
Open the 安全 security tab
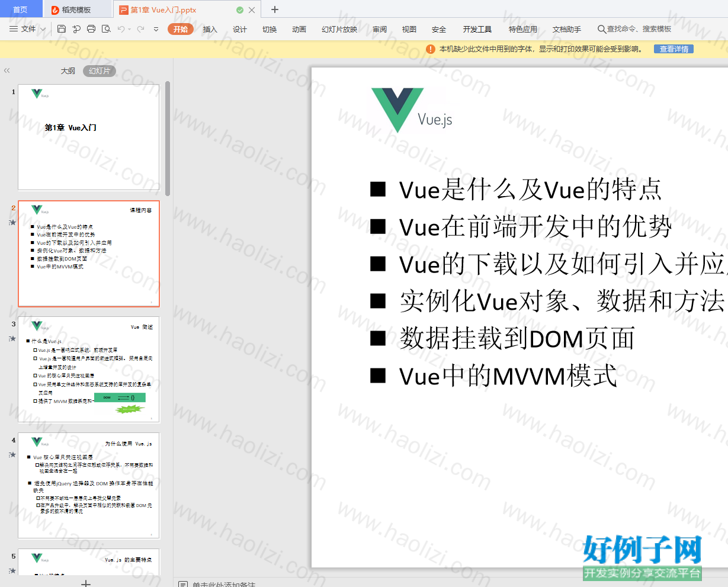439,29
